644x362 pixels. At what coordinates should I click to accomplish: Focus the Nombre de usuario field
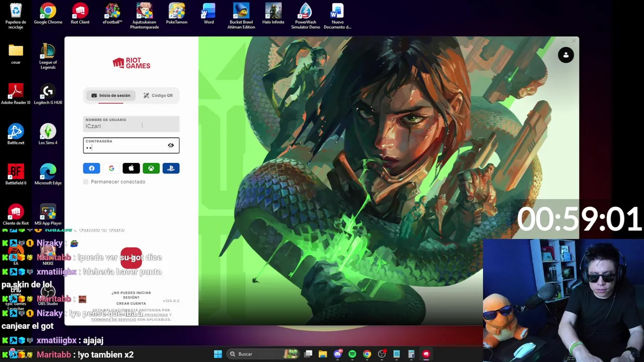click(x=131, y=124)
